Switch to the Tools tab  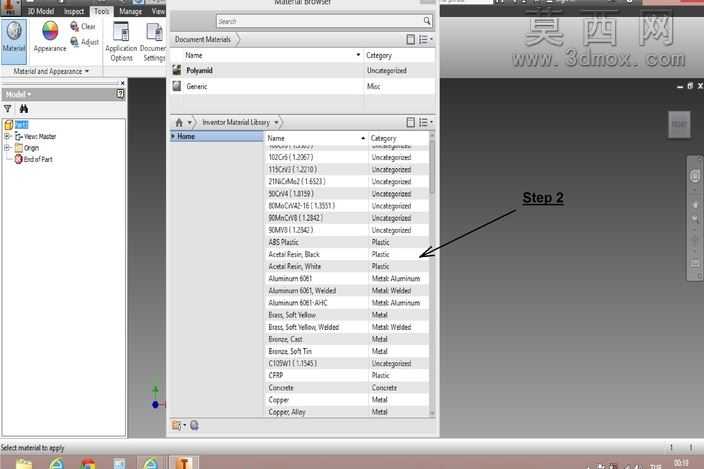point(102,11)
